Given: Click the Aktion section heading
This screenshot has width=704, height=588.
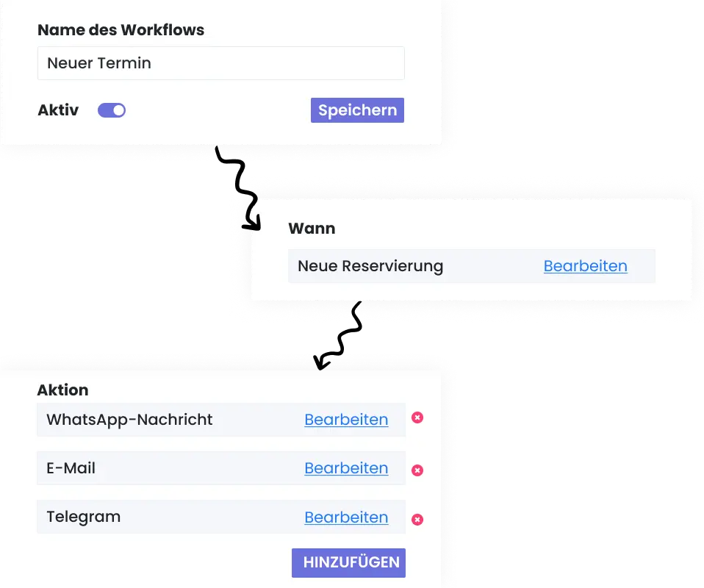Looking at the screenshot, I should pyautogui.click(x=62, y=390).
